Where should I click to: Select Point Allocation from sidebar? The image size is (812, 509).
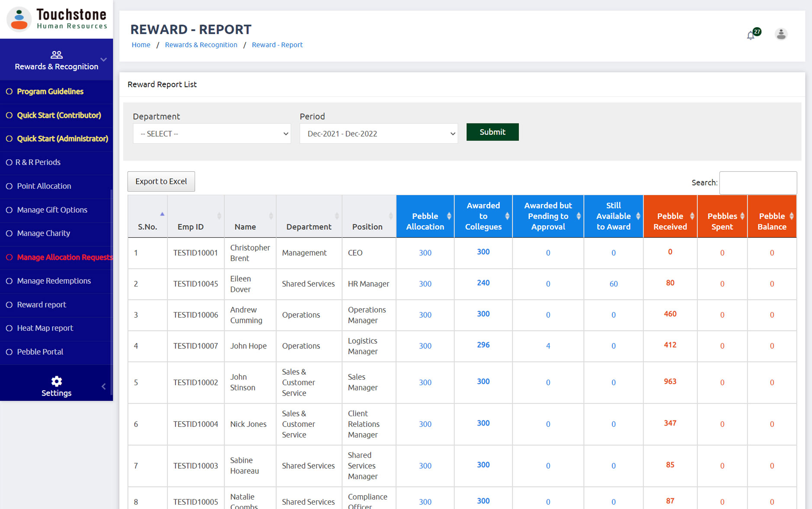pos(44,186)
